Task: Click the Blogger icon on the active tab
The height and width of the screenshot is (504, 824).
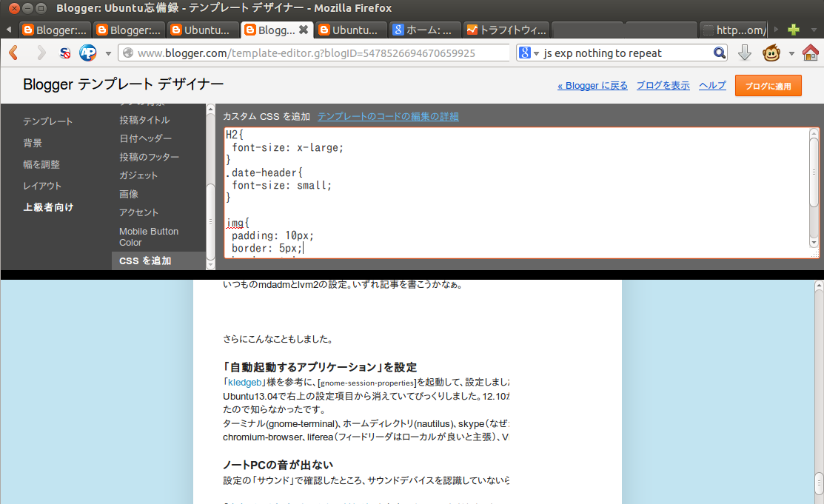Action: [251, 30]
